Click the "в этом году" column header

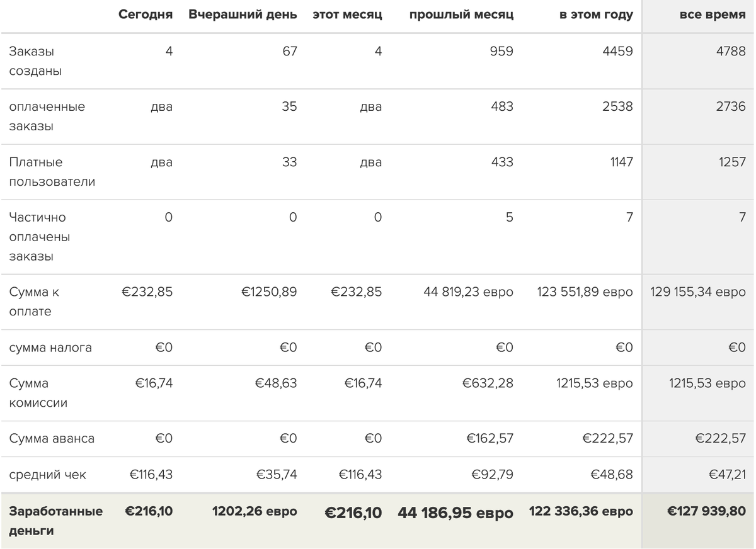point(596,15)
